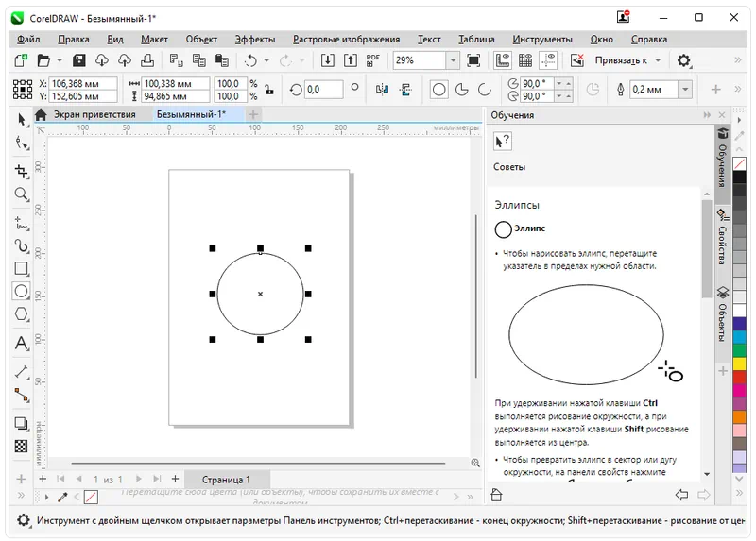Switch shape to Pie mode

(463, 90)
